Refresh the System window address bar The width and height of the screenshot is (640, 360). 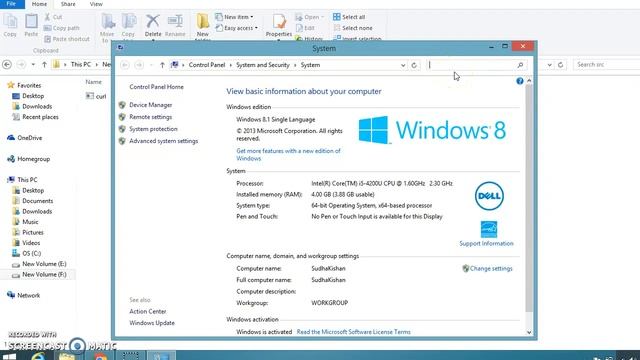coord(414,65)
